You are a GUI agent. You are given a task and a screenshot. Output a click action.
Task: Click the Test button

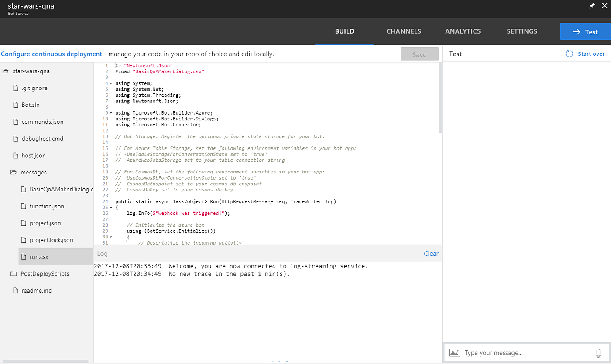pyautogui.click(x=586, y=31)
